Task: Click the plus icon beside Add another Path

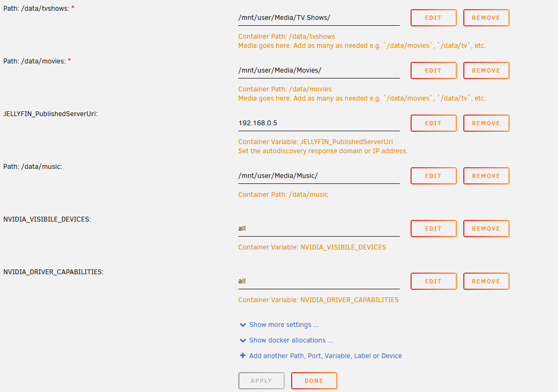Action: coord(243,355)
